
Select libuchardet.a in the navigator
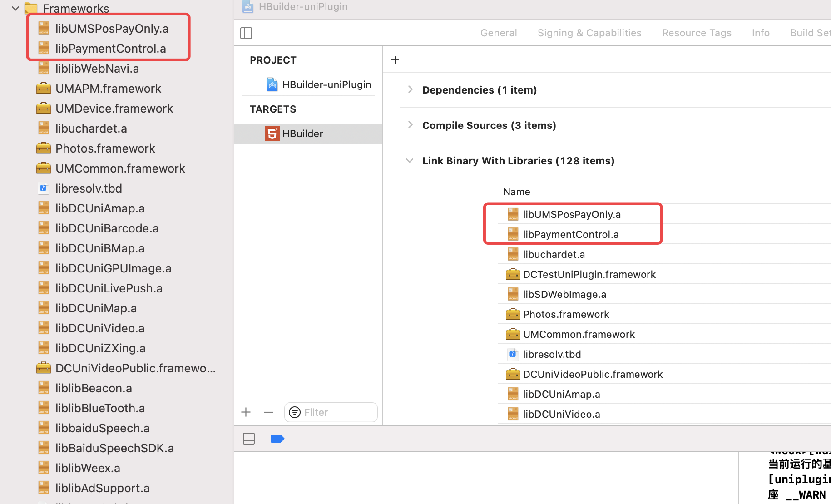91,128
